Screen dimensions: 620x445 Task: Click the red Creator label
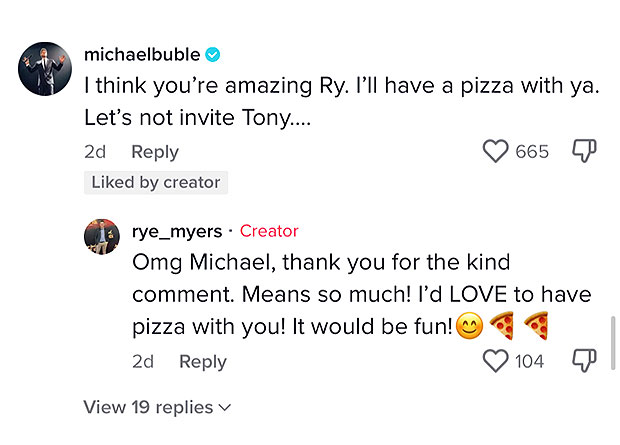coord(269,231)
